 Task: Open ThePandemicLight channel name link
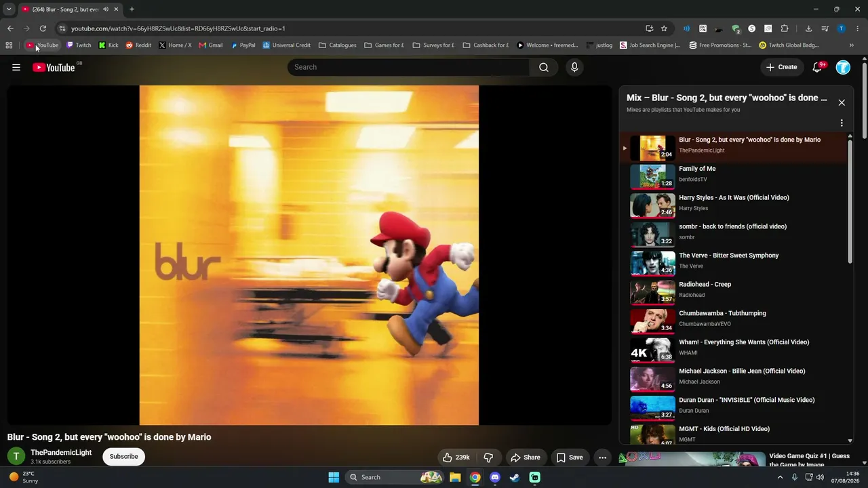61,453
